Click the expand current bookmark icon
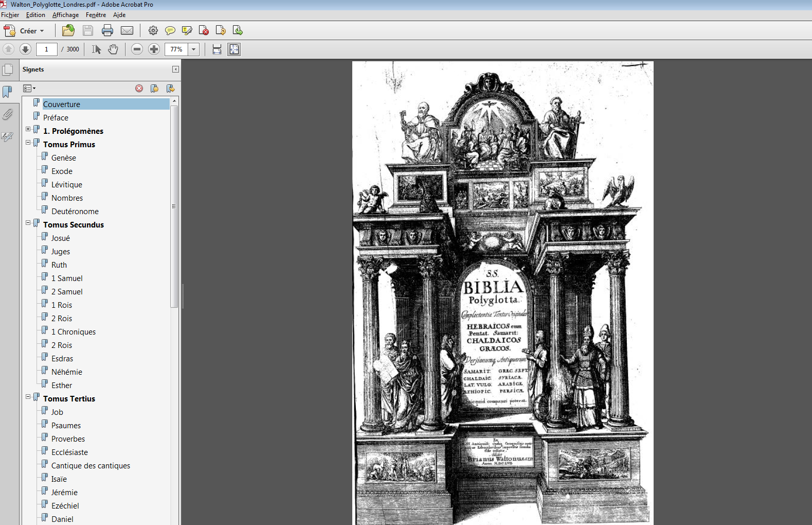Viewport: 812px width, 525px height. (171, 89)
